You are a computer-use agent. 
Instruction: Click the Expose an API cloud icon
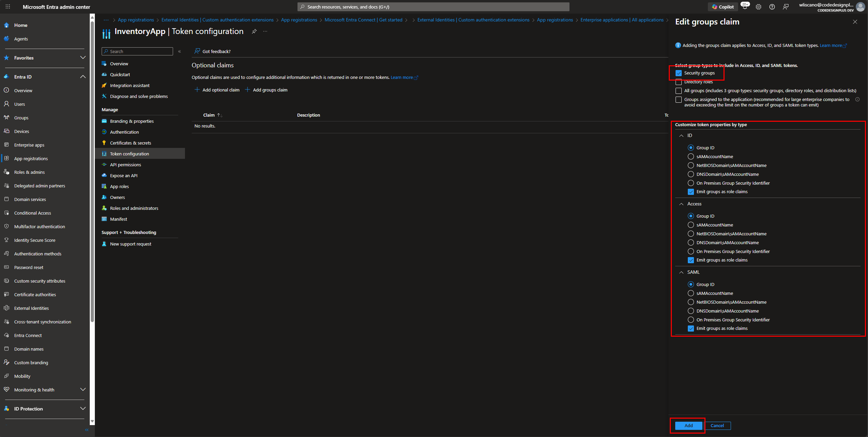pyautogui.click(x=104, y=175)
